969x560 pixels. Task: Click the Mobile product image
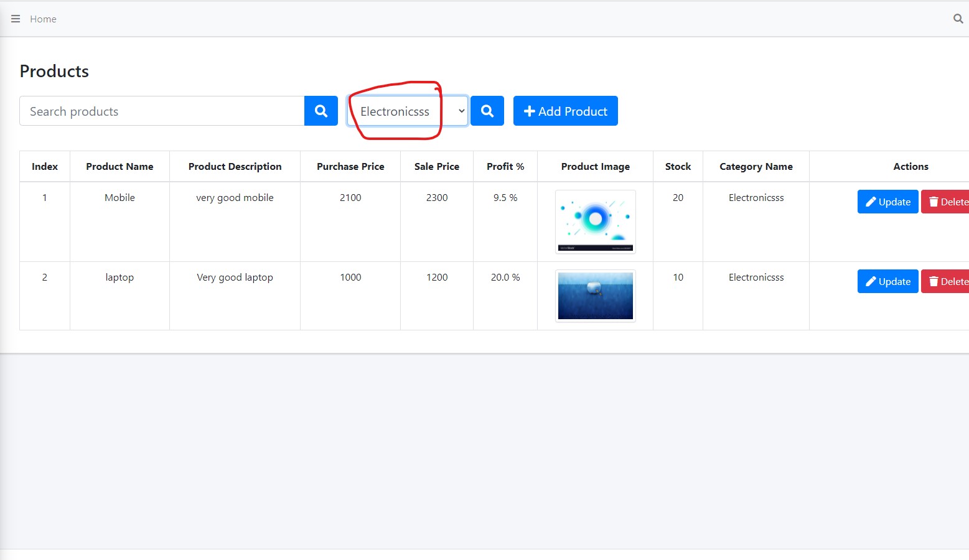pyautogui.click(x=595, y=222)
